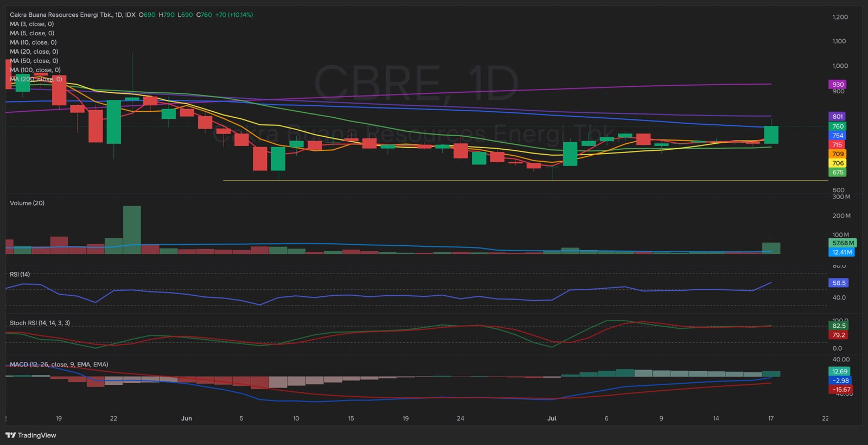This screenshot has width=868, height=445.
Task: Select the Cakra Buana Resources Energi Tbk title
Action: point(61,15)
